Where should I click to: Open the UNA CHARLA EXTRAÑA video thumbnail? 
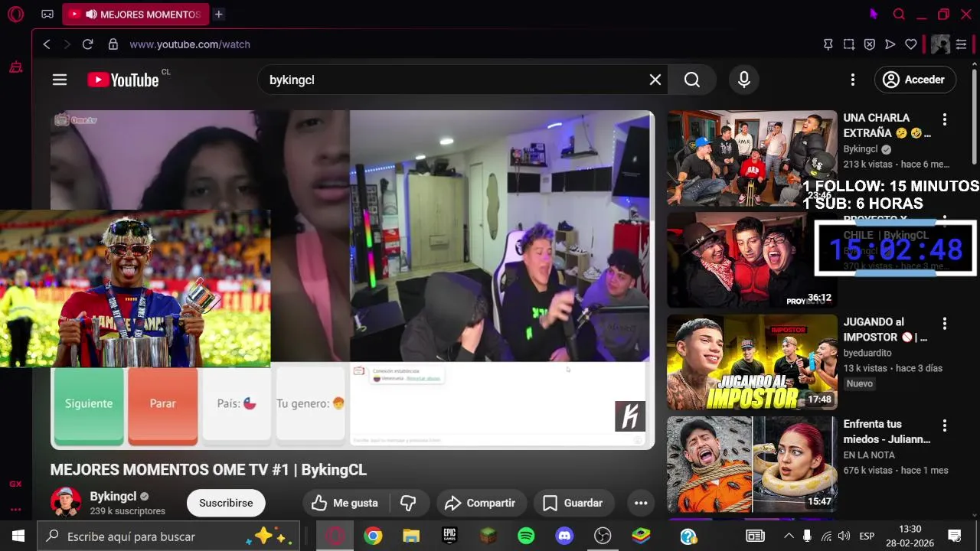[752, 158]
